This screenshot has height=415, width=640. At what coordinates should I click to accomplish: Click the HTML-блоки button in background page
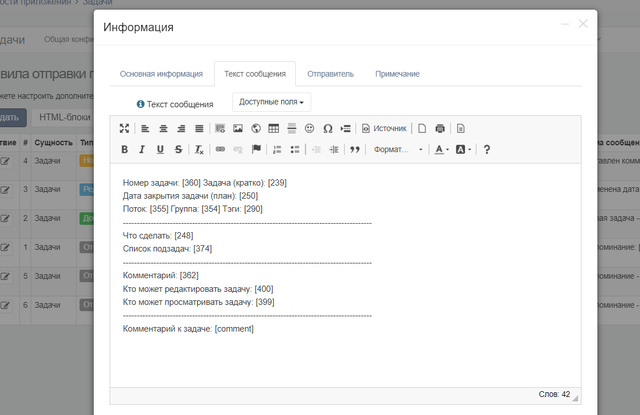coord(64,117)
